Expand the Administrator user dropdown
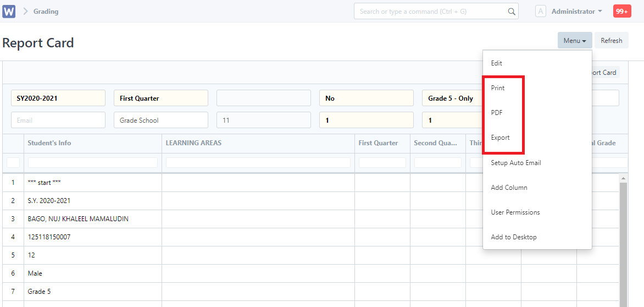 tap(576, 12)
